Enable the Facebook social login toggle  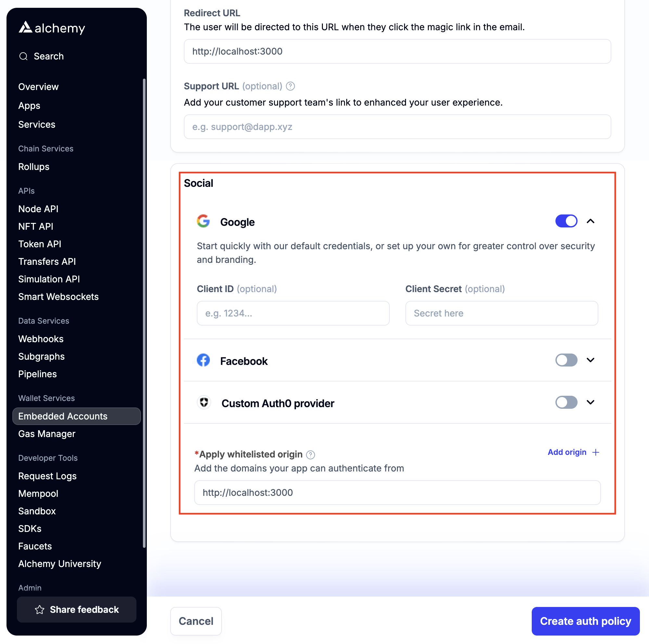point(566,360)
